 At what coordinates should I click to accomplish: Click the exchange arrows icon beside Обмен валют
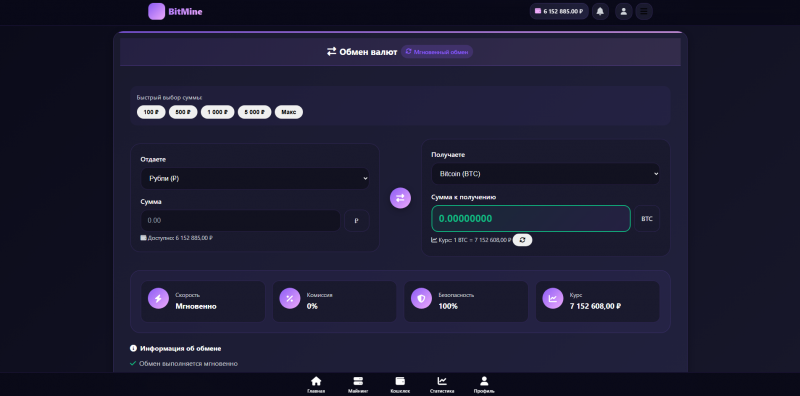[332, 52]
